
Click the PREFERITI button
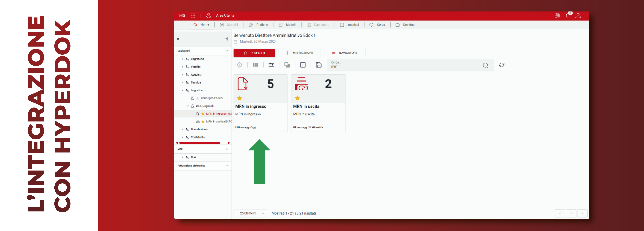pyautogui.click(x=254, y=53)
